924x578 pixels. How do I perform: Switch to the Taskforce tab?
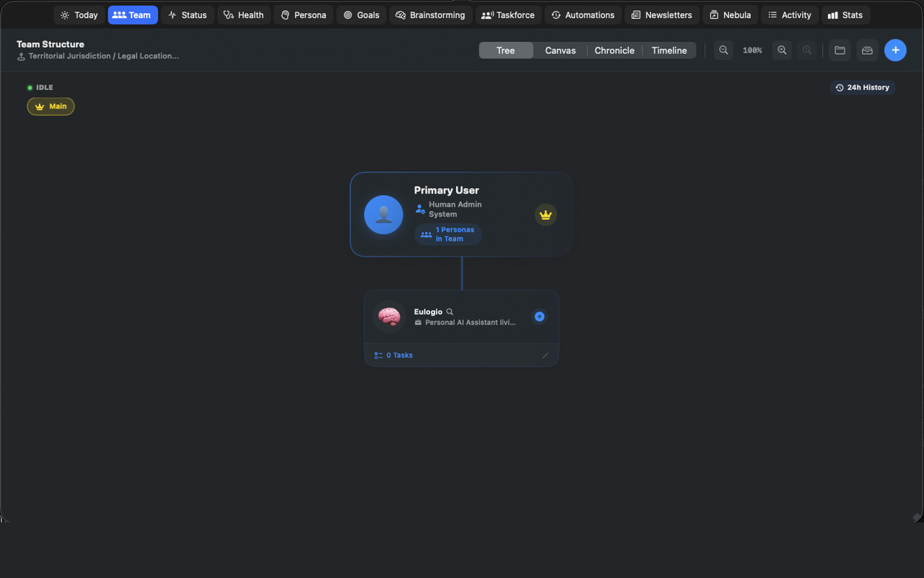[x=508, y=15]
